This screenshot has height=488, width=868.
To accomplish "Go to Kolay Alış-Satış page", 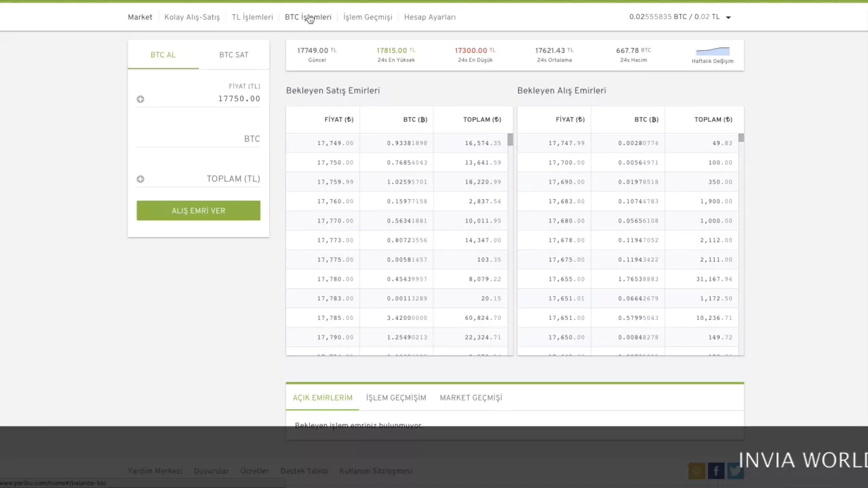I will click(192, 17).
